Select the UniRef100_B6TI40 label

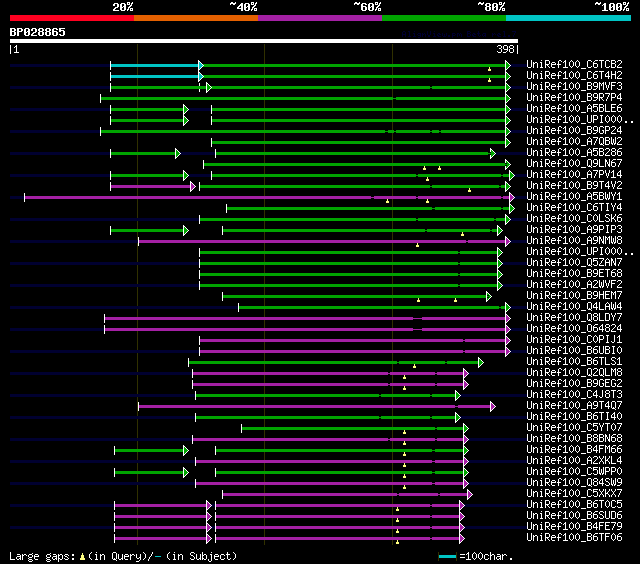coord(574,417)
